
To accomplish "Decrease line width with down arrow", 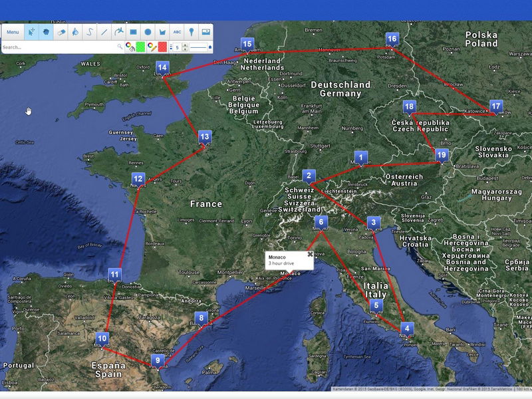I will click(185, 49).
